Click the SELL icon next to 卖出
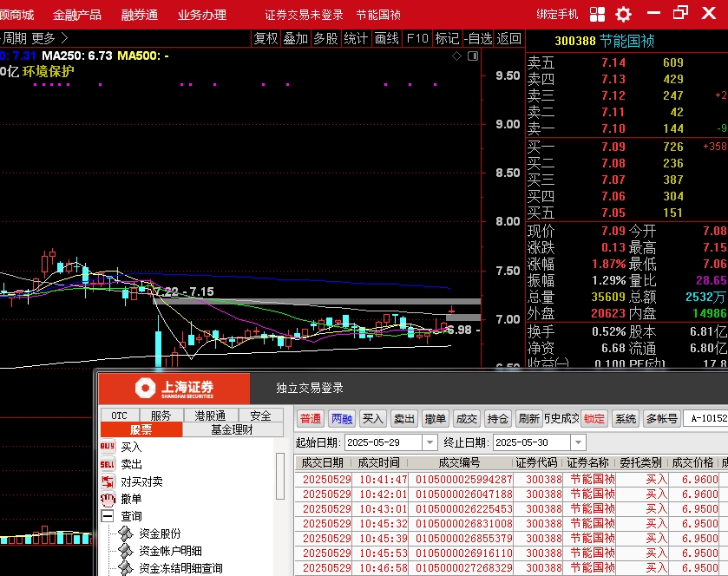Viewport: 728px width, 576px height. point(108,464)
